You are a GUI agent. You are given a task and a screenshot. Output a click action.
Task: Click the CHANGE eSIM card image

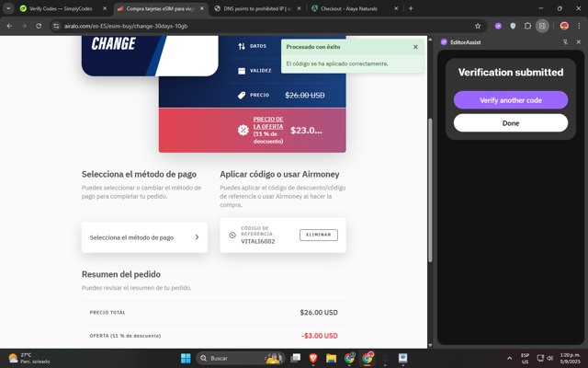[150, 55]
